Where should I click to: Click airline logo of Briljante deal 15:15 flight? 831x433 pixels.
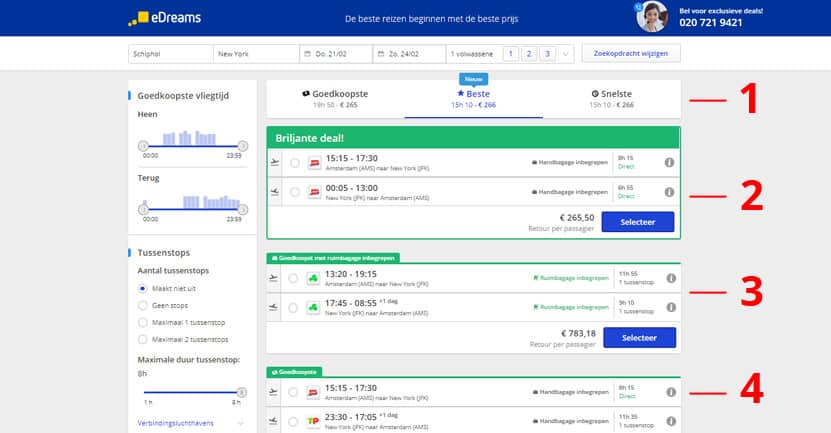[x=314, y=162]
